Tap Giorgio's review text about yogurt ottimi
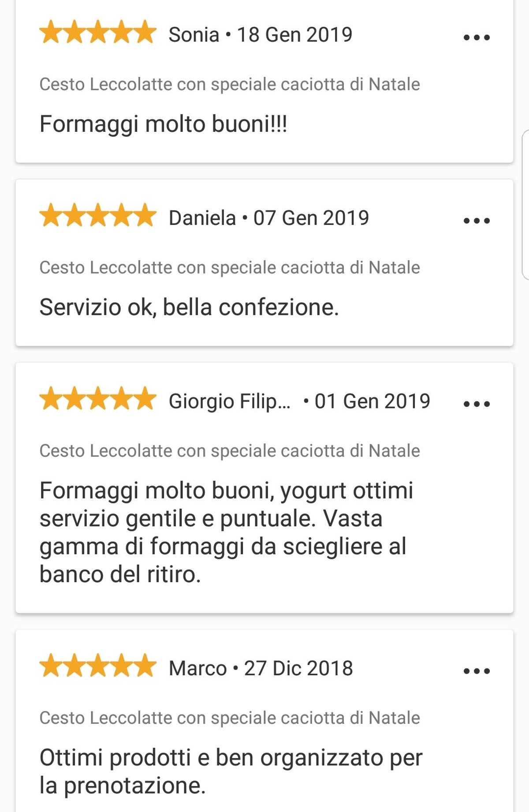 coord(226,532)
